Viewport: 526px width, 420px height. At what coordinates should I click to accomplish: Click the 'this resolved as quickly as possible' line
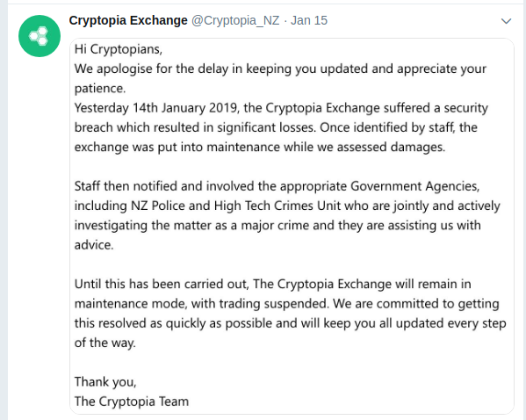[x=290, y=323]
